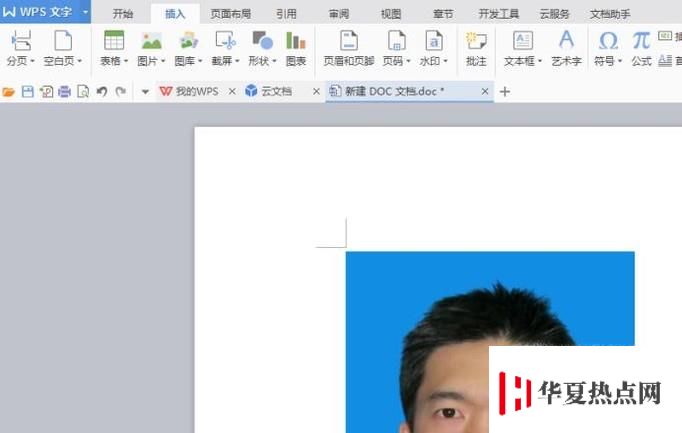Click the 表格 table icon
The height and width of the screenshot is (433, 682).
(x=114, y=40)
